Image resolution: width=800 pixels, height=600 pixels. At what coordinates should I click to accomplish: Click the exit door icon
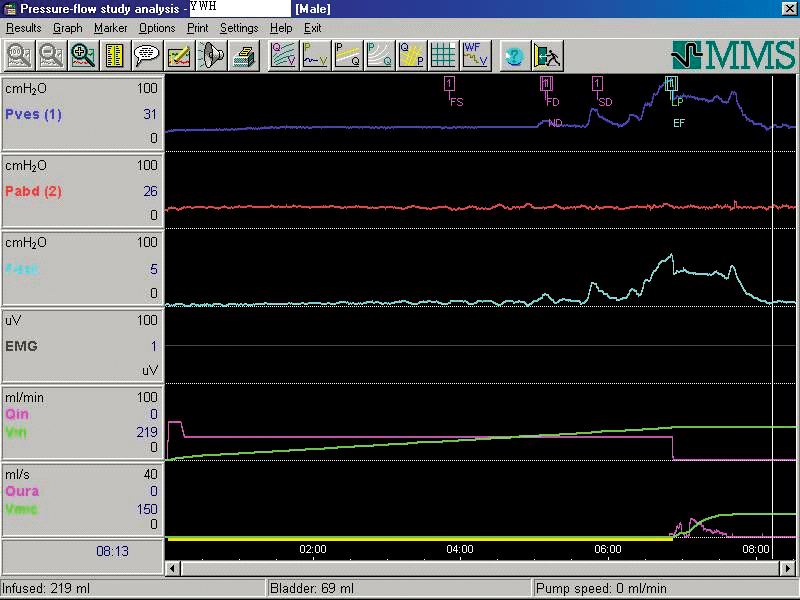[x=547, y=55]
